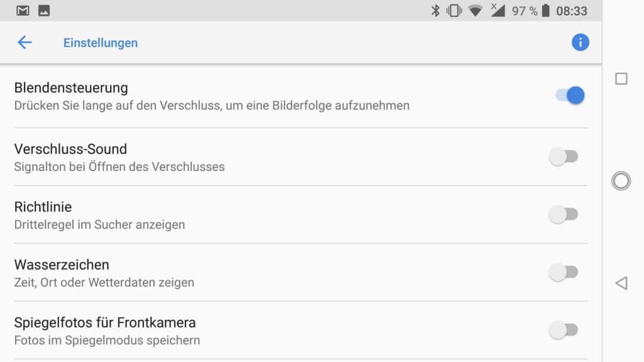Select the Wasserzeichen setting row label
The width and height of the screenshot is (644, 362).
[62, 265]
